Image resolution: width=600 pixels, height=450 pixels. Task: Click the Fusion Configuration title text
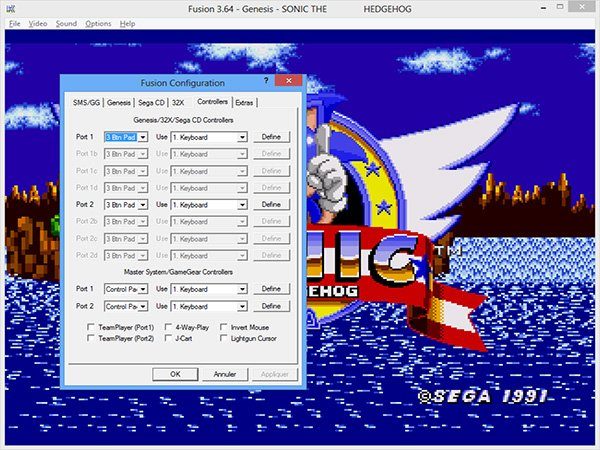183,83
